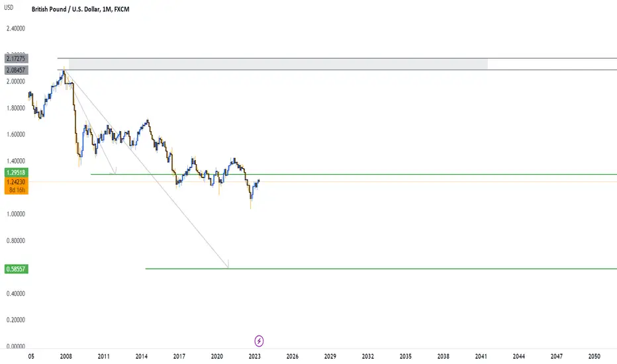The height and width of the screenshot is (364, 617).
Task: Click the orange 1.24230 current price label
Action: 16,182
